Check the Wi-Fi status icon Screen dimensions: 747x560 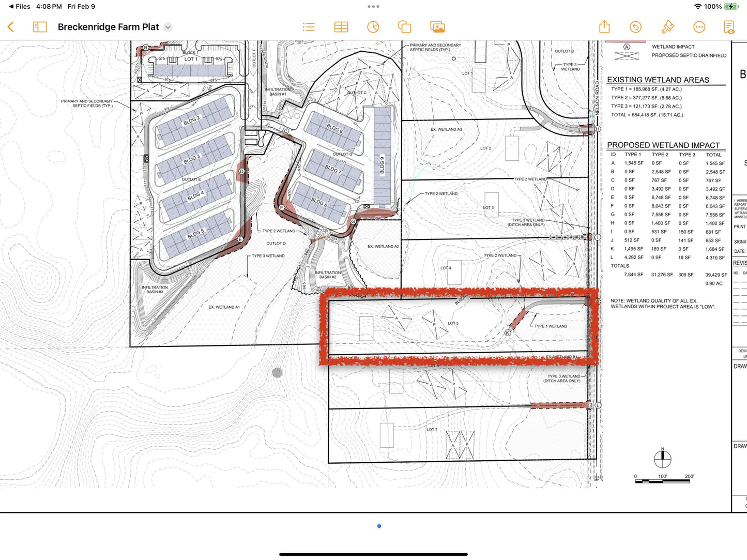(698, 7)
